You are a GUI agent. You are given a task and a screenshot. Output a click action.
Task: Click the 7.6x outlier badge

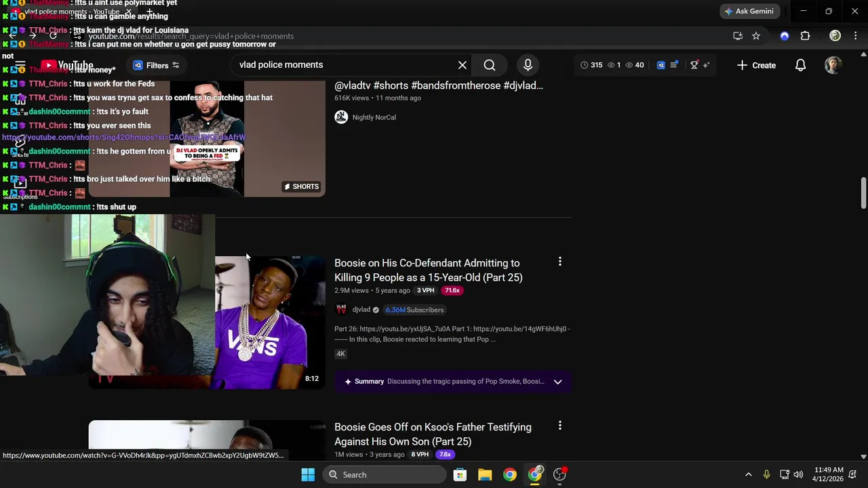(445, 454)
